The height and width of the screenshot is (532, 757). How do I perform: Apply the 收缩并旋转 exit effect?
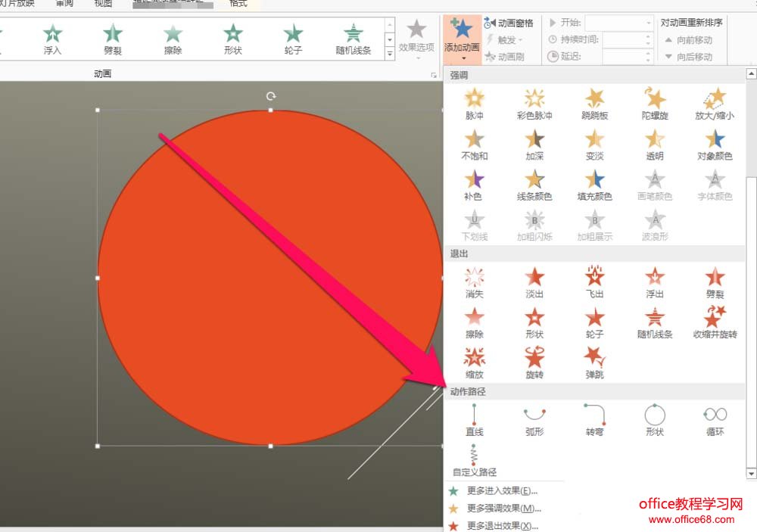point(715,323)
